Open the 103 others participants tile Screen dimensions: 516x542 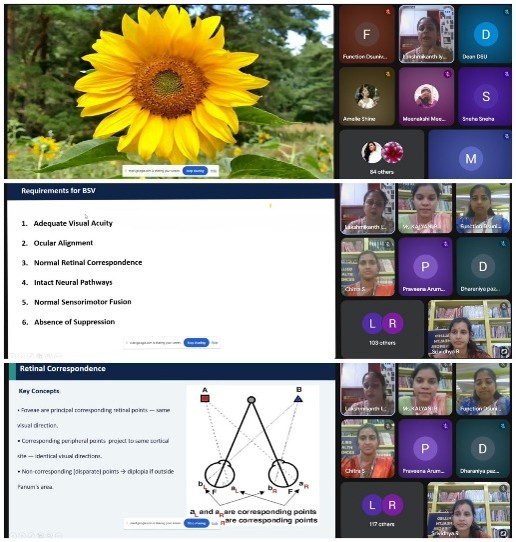382,328
